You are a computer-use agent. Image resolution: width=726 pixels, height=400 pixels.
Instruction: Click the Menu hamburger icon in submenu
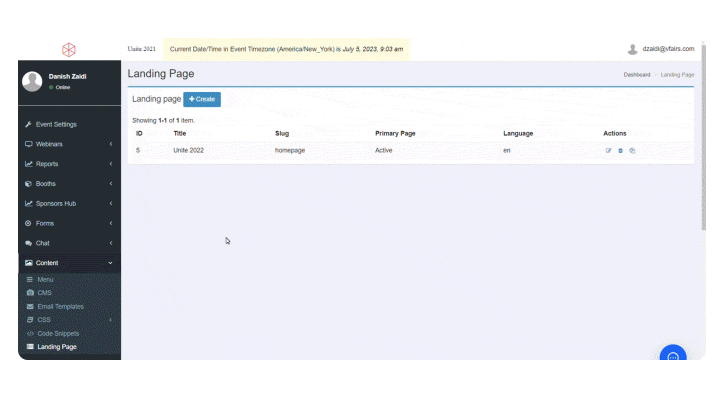[30, 280]
